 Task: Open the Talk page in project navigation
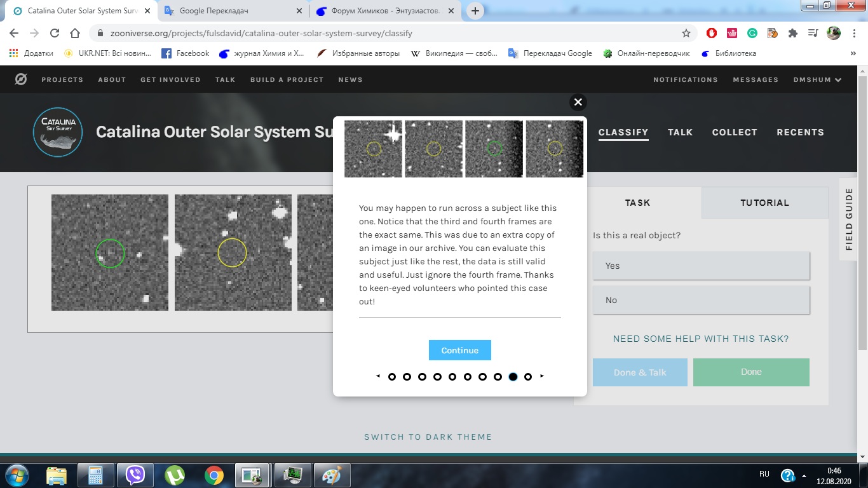tap(680, 132)
